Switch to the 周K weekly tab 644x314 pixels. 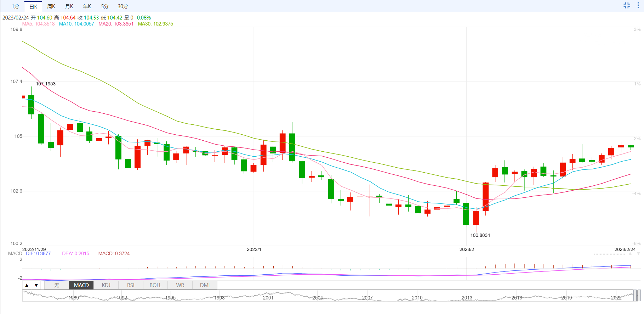tap(51, 6)
